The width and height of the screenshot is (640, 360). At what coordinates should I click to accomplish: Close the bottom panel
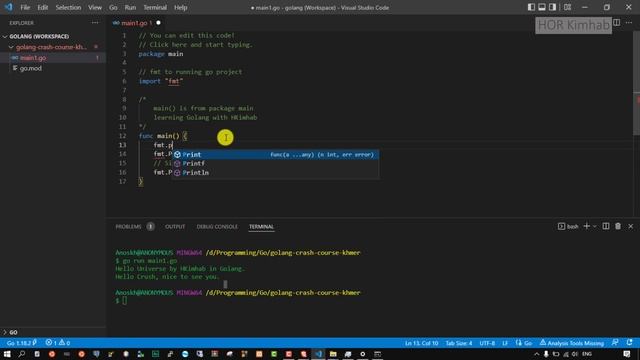tap(631, 226)
